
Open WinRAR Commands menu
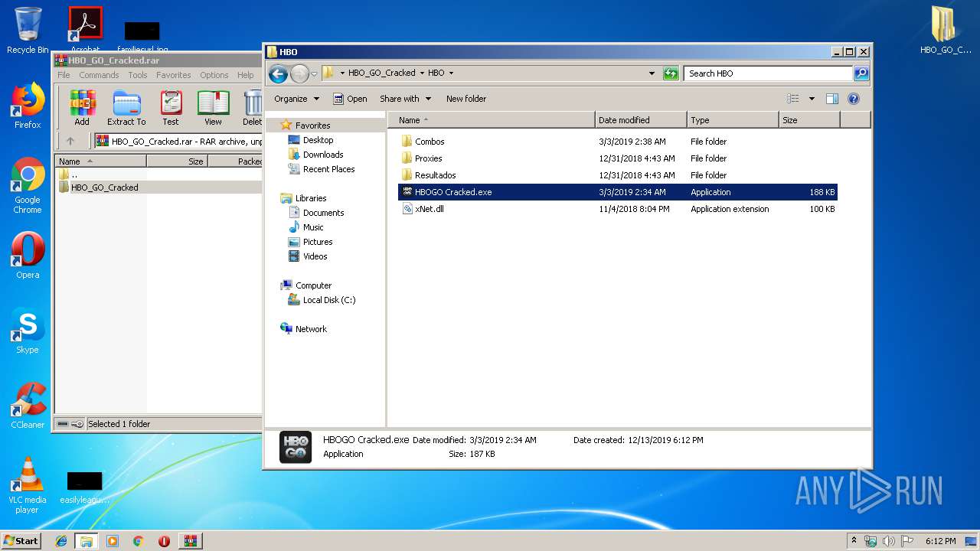(x=99, y=75)
